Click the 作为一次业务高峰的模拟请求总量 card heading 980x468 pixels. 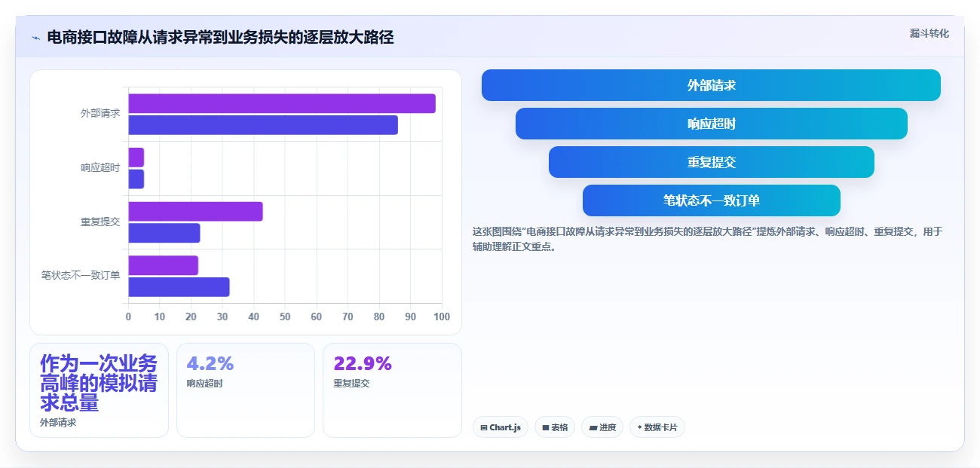click(99, 383)
